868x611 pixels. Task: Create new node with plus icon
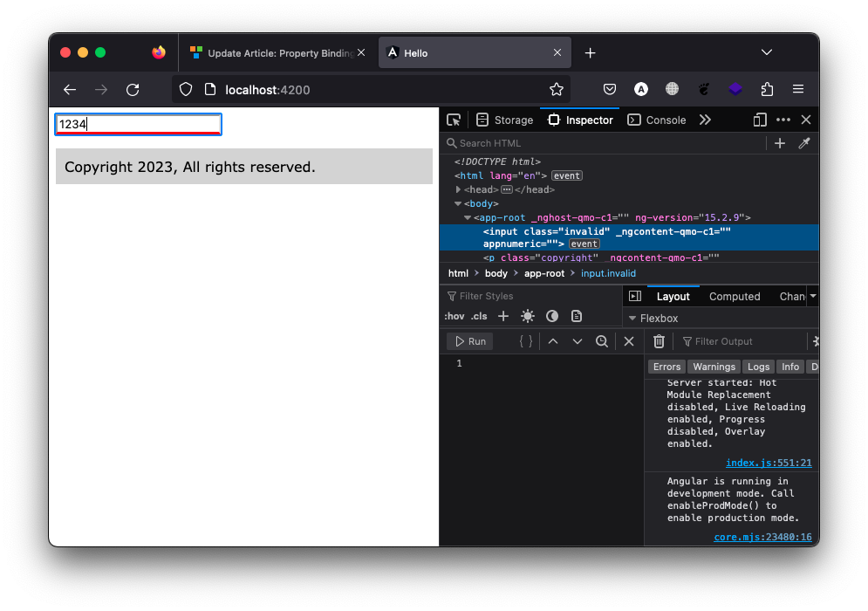click(780, 143)
